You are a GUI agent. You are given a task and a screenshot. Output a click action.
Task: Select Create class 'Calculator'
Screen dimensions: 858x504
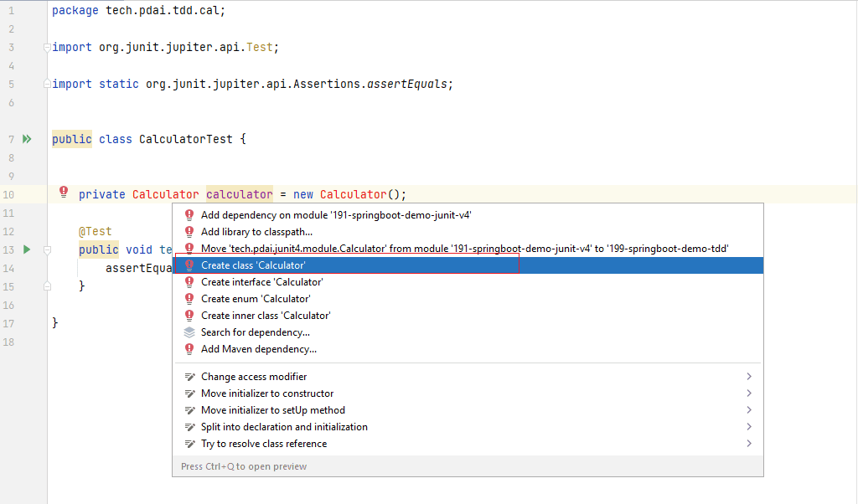(253, 265)
